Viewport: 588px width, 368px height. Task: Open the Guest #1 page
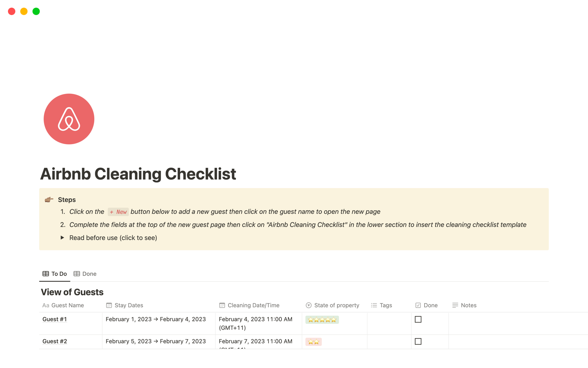pyautogui.click(x=55, y=319)
